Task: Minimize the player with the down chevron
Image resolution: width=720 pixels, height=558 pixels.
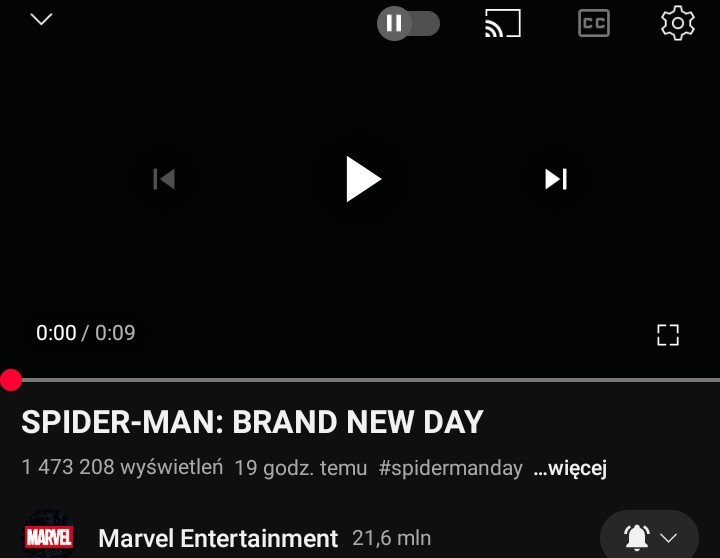Action: click(41, 19)
